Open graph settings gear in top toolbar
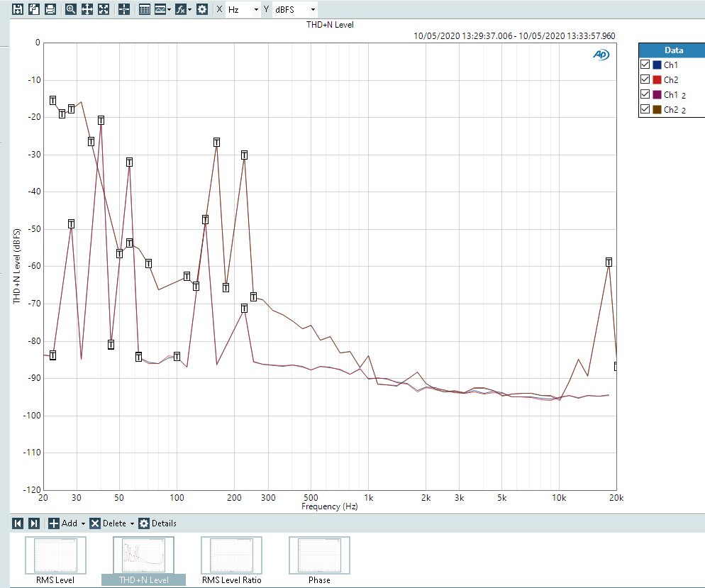 tap(202, 9)
